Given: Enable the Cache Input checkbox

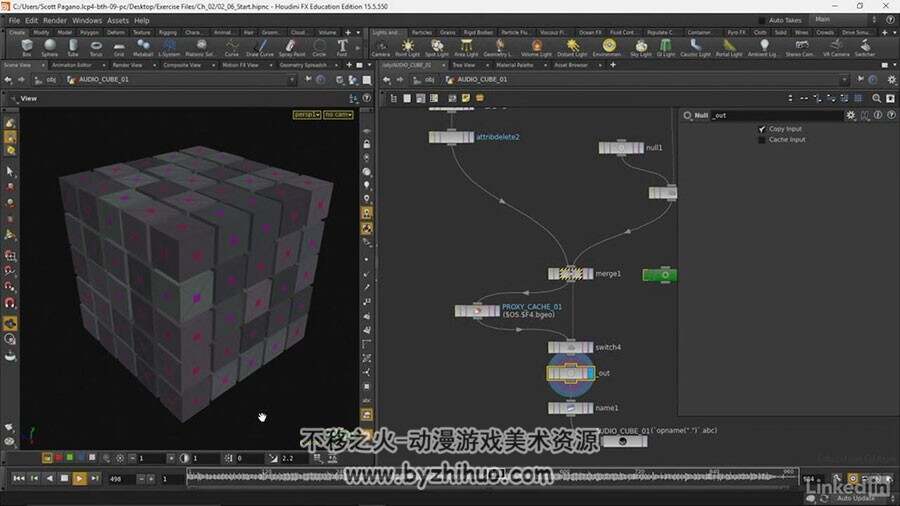Looking at the screenshot, I should pyautogui.click(x=762, y=140).
